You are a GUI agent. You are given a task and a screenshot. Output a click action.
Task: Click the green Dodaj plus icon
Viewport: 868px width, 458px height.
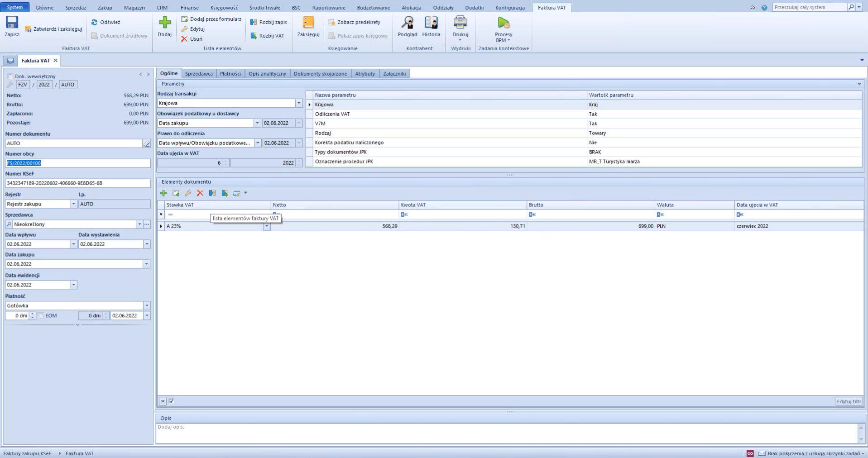click(x=165, y=23)
